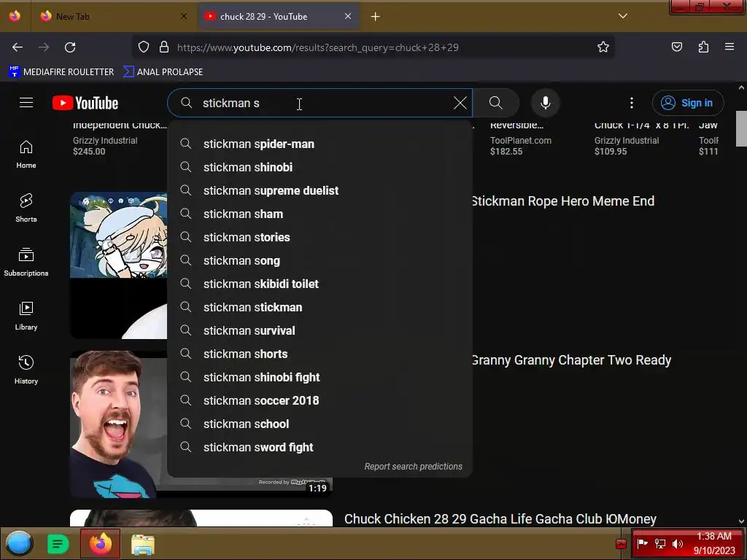This screenshot has width=747, height=560.
Task: Choose suggestion stickman school
Action: click(x=320, y=424)
